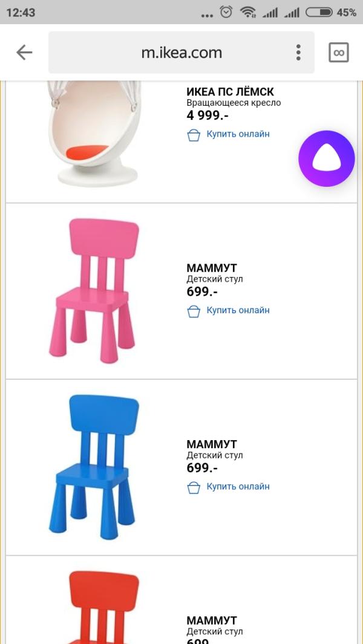Open pink МАММУТ product title
Screen dimensions: 363x644
tap(212, 268)
